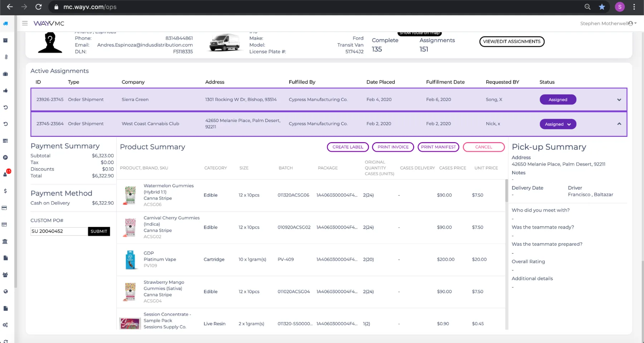The width and height of the screenshot is (644, 343).
Task: Click address 1301 Rocking W Dr, Bishop
Action: [x=241, y=100]
